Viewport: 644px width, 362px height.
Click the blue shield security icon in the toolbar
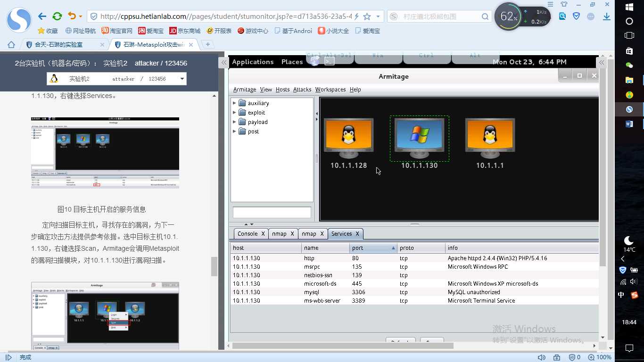(x=576, y=16)
